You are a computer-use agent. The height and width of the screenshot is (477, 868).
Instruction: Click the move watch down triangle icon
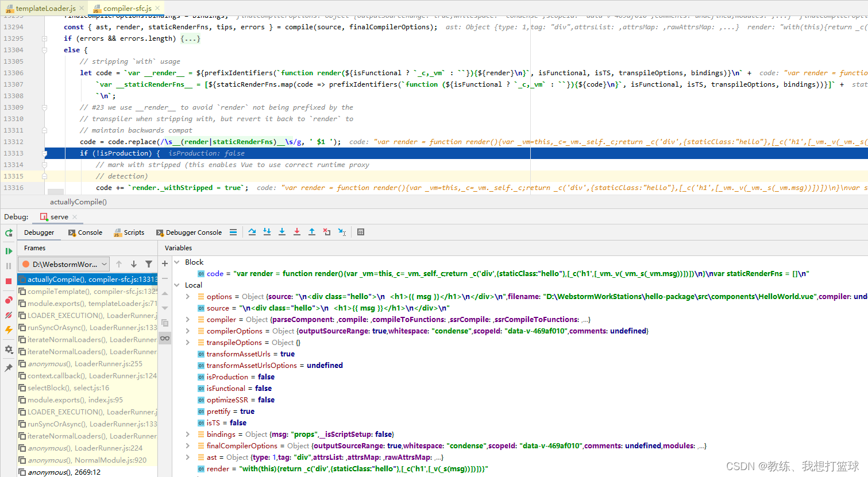165,308
